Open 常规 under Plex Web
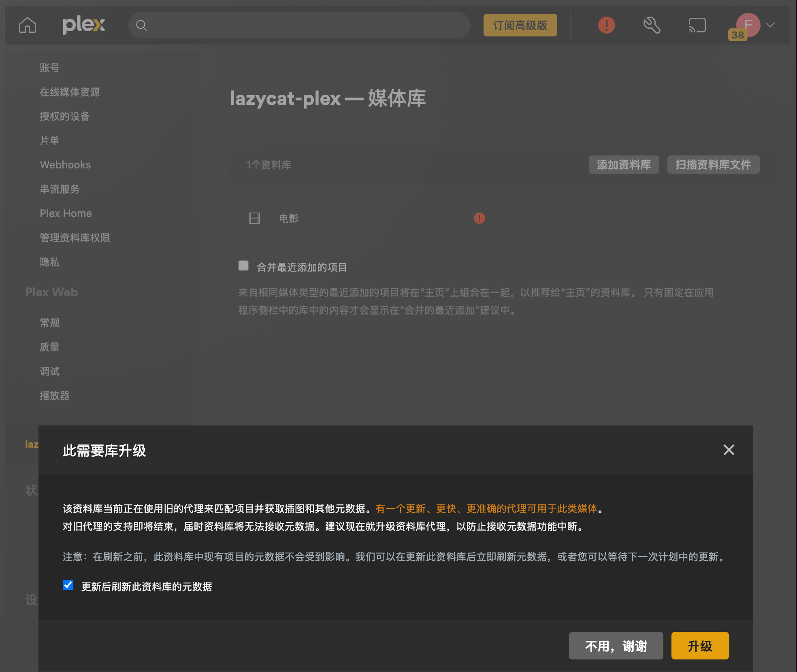797x672 pixels. 49,323
